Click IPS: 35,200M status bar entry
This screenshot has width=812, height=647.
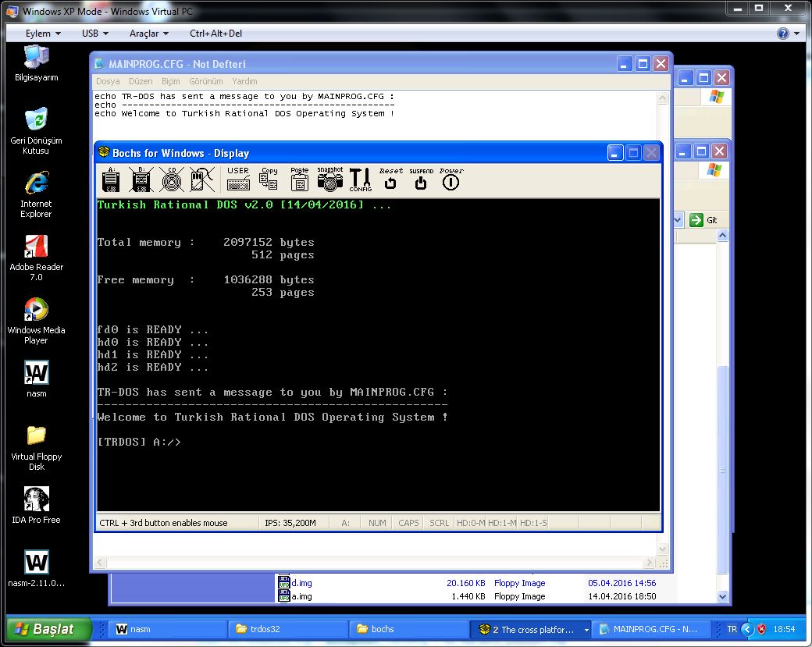click(290, 523)
